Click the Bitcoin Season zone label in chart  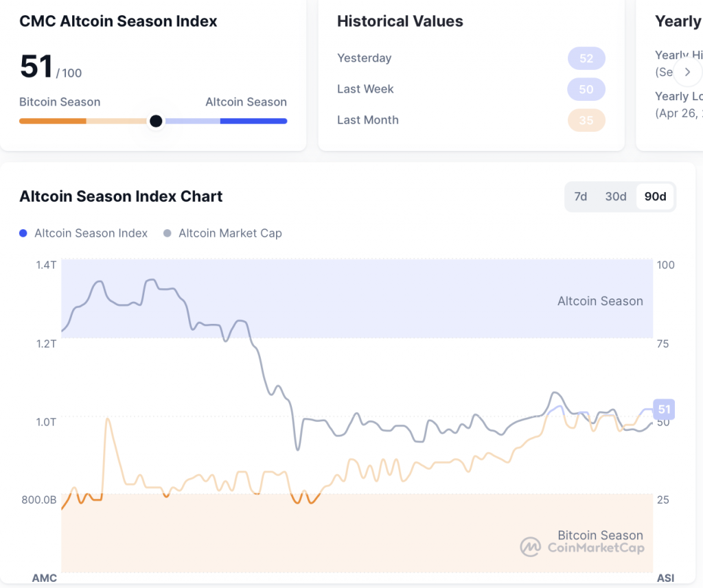pyautogui.click(x=600, y=535)
